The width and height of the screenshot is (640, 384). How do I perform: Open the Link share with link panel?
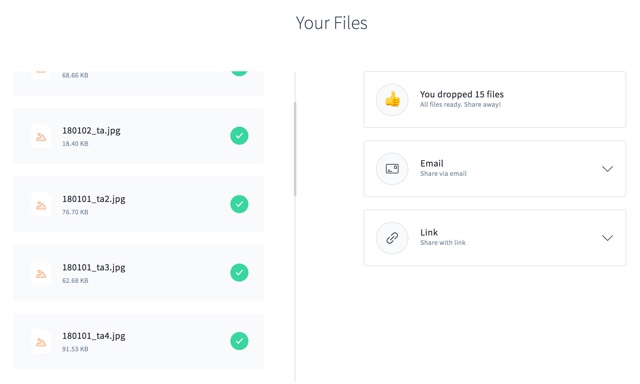click(x=495, y=238)
